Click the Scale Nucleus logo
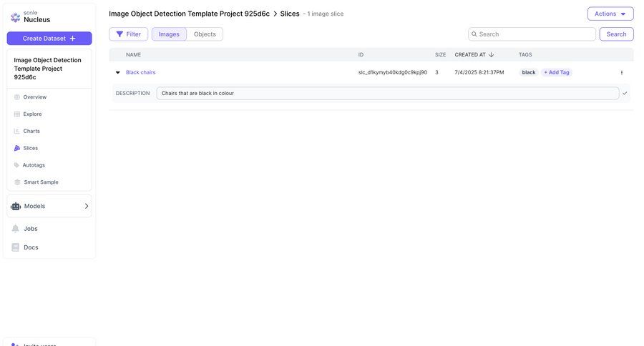The width and height of the screenshot is (644, 346). pyautogui.click(x=30, y=17)
